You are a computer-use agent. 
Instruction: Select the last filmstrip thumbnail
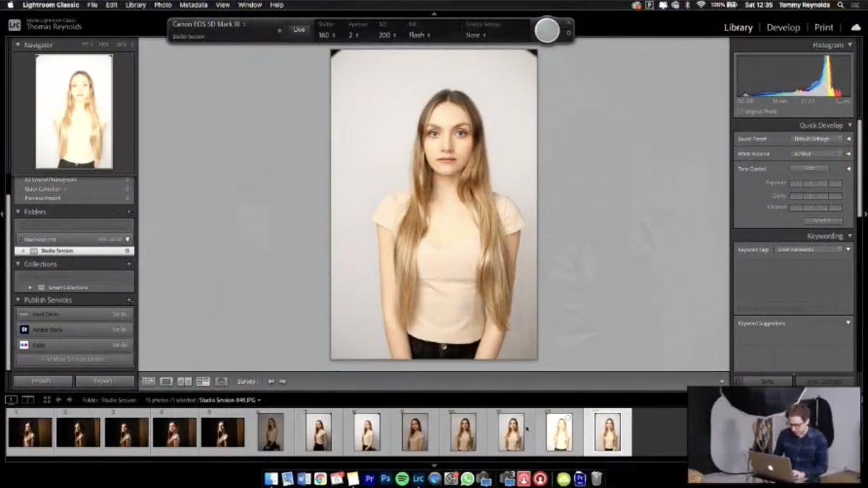[608, 430]
